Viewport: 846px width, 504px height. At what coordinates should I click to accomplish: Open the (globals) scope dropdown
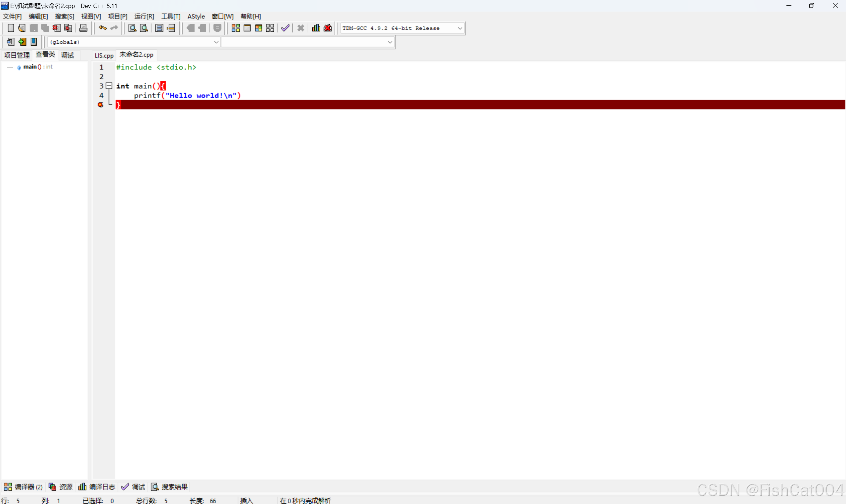(x=216, y=42)
